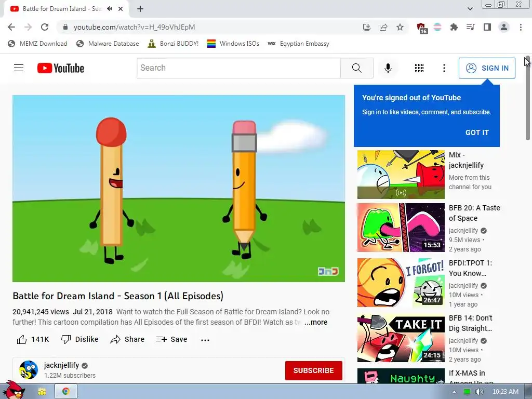This screenshot has width=532, height=399.
Task: Open the Malware Database bookmark
Action: click(x=108, y=44)
